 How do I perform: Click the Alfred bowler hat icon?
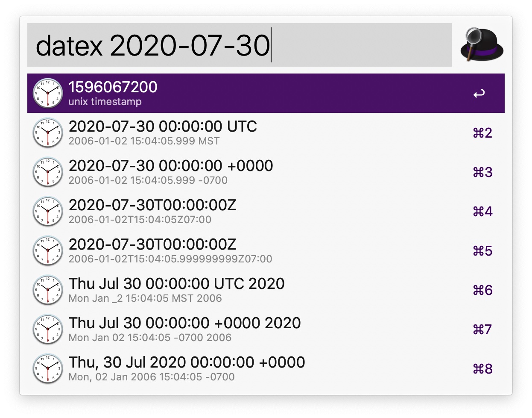coord(482,44)
